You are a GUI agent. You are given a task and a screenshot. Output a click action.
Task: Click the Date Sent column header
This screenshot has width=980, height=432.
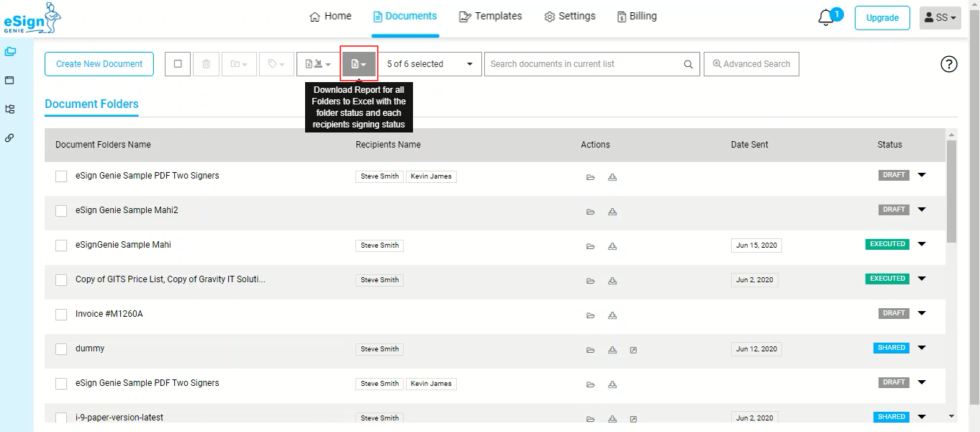click(x=750, y=145)
